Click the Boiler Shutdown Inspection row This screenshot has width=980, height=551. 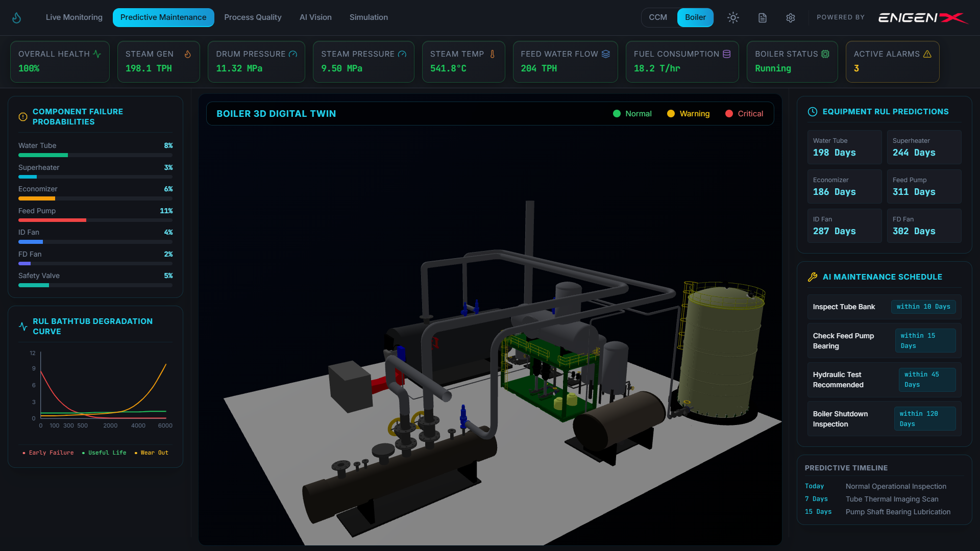click(x=884, y=419)
